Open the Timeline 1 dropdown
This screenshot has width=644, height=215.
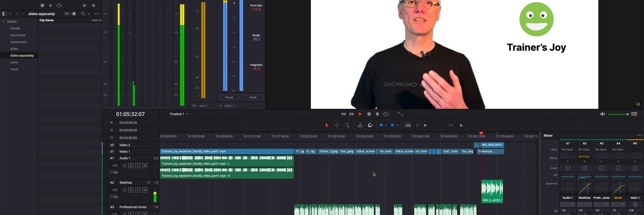pos(179,114)
